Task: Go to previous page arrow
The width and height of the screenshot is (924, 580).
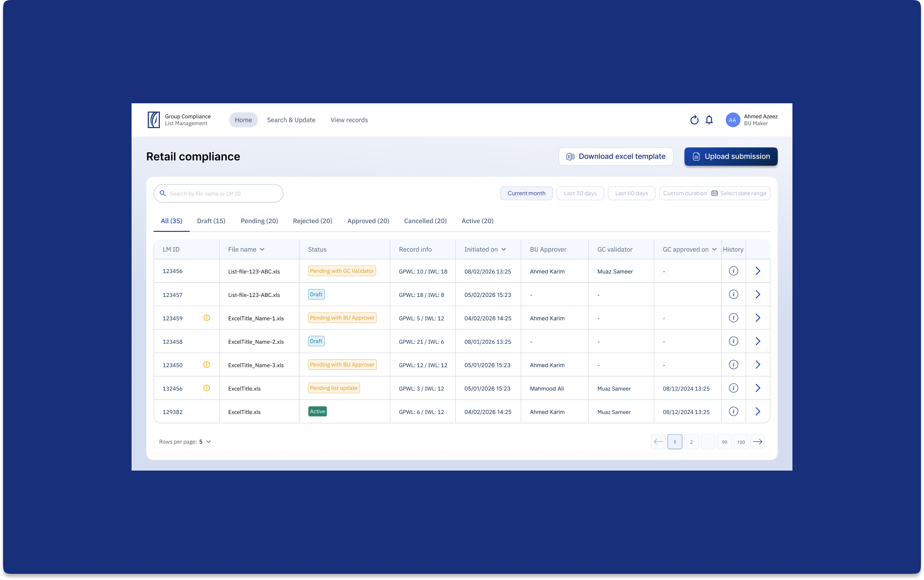Action: [658, 442]
